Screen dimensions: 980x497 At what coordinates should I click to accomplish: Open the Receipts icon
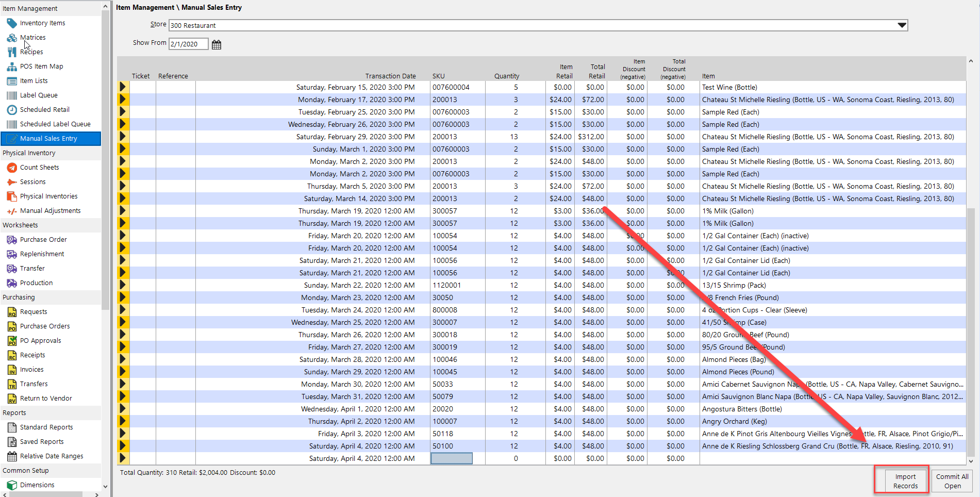(x=12, y=355)
